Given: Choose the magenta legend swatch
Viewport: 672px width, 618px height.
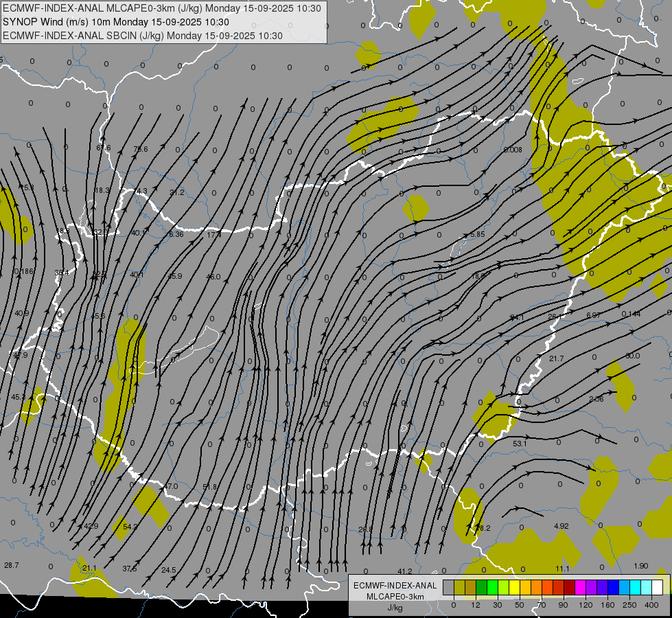Looking at the screenshot, I should point(581,588).
